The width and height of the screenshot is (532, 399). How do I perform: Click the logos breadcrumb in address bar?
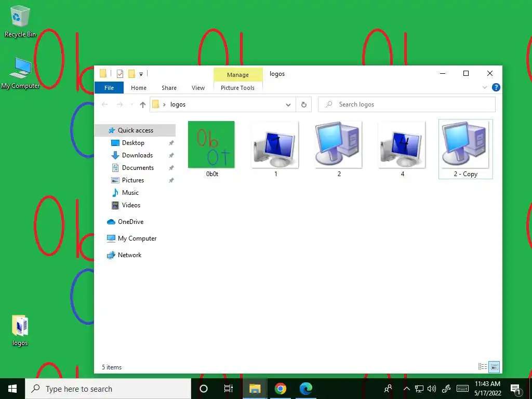click(178, 104)
